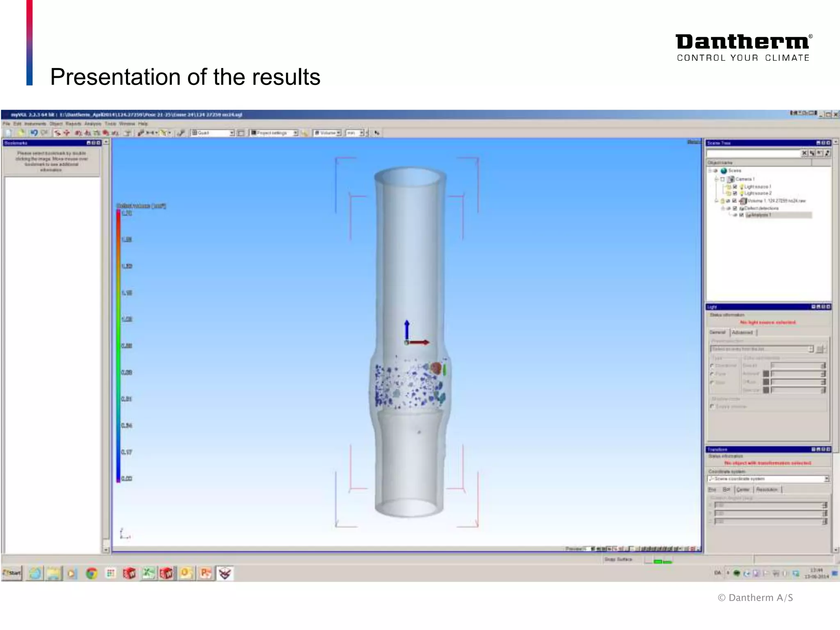
Task: Click the blue Undo arrow icon
Action: click(34, 133)
